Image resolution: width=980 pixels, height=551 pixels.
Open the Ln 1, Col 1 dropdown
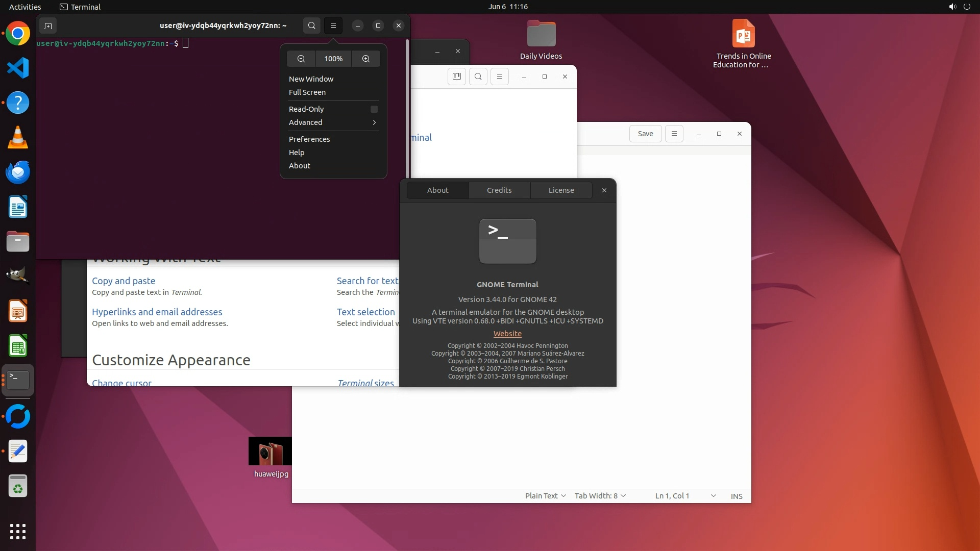tap(685, 496)
